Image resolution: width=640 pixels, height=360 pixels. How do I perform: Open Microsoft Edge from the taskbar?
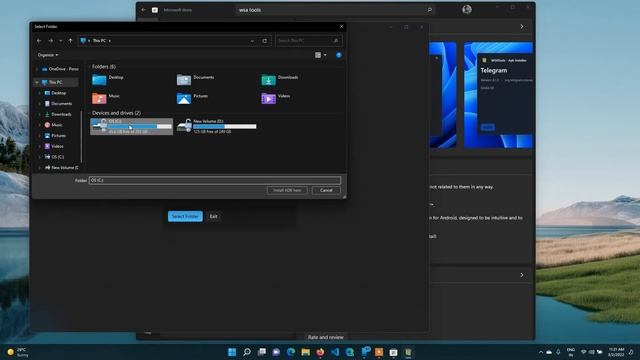(x=291, y=352)
